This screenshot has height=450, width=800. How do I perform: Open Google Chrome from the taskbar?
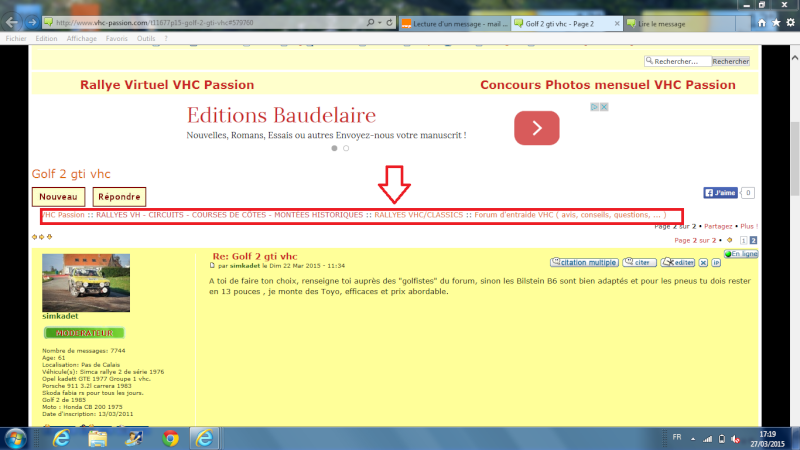coord(170,439)
